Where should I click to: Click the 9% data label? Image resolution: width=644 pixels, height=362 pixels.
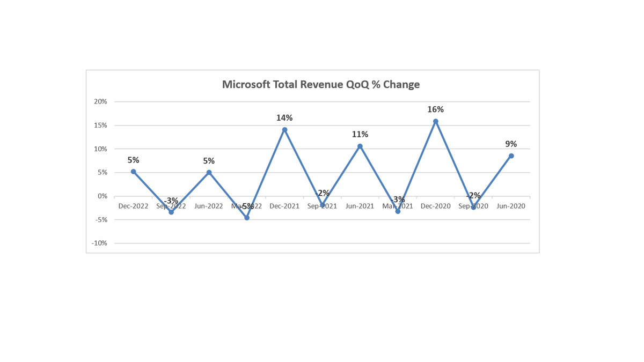[511, 144]
